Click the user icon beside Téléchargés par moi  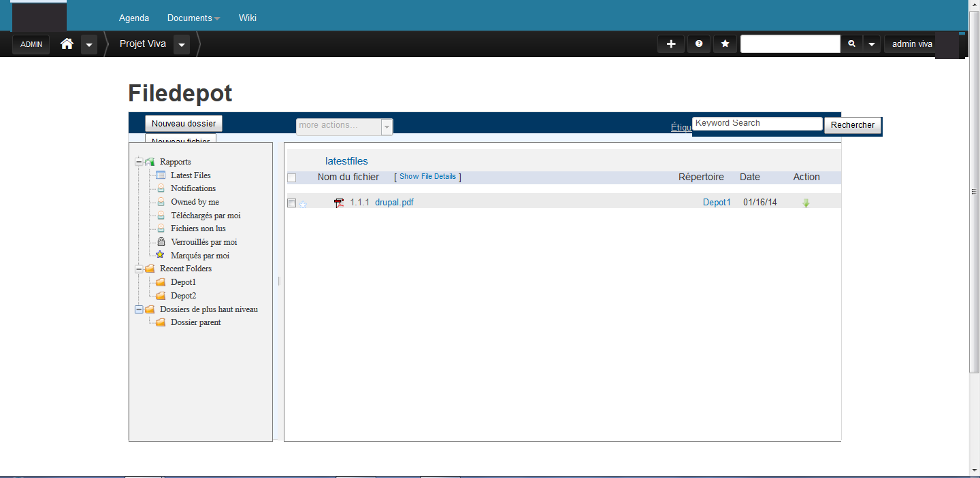[x=161, y=215]
